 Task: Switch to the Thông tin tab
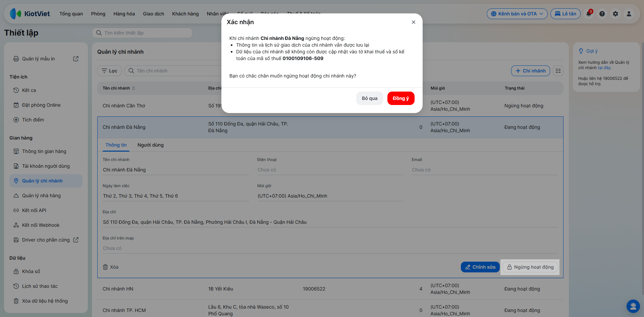click(x=116, y=145)
